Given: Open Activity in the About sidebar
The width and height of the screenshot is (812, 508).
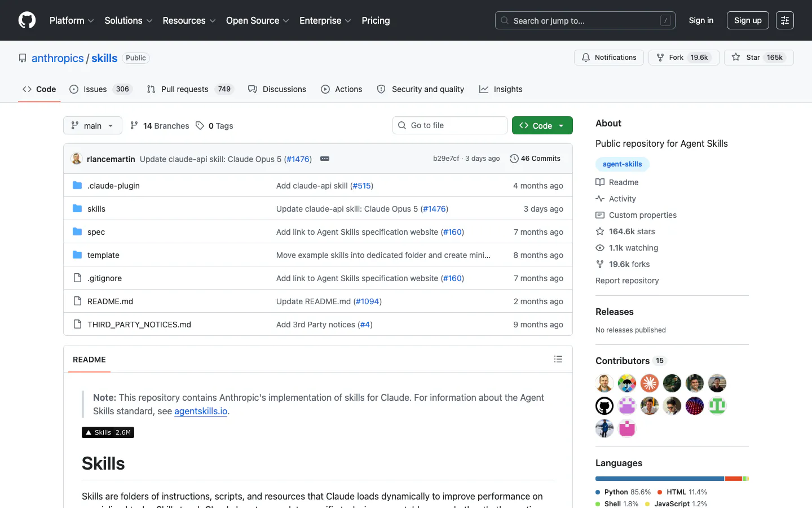Looking at the screenshot, I should click(616, 199).
